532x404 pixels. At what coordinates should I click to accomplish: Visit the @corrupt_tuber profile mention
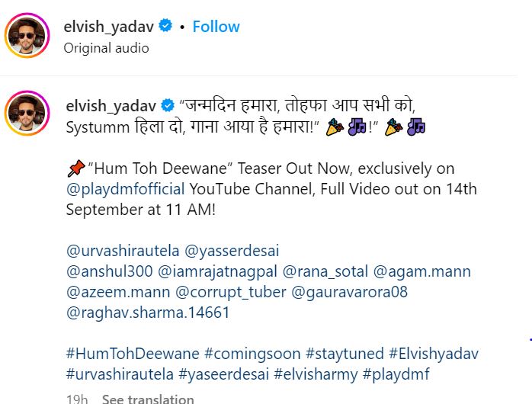click(x=231, y=293)
